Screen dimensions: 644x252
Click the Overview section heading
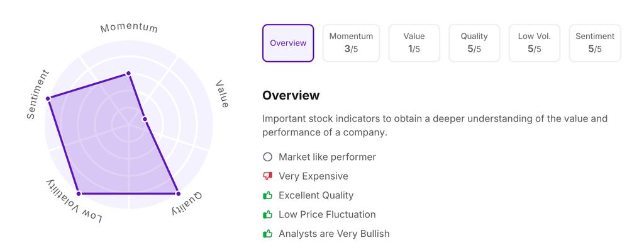pyautogui.click(x=291, y=96)
